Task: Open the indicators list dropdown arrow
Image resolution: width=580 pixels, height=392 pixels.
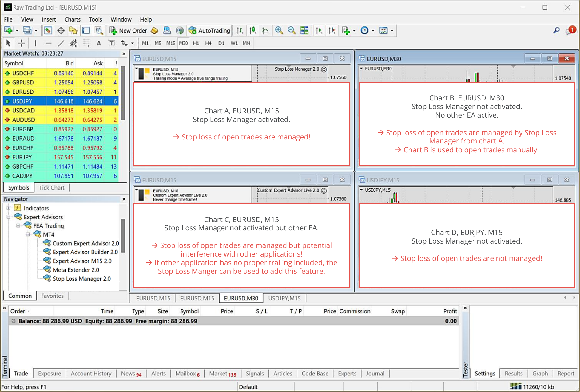Action: (354, 30)
